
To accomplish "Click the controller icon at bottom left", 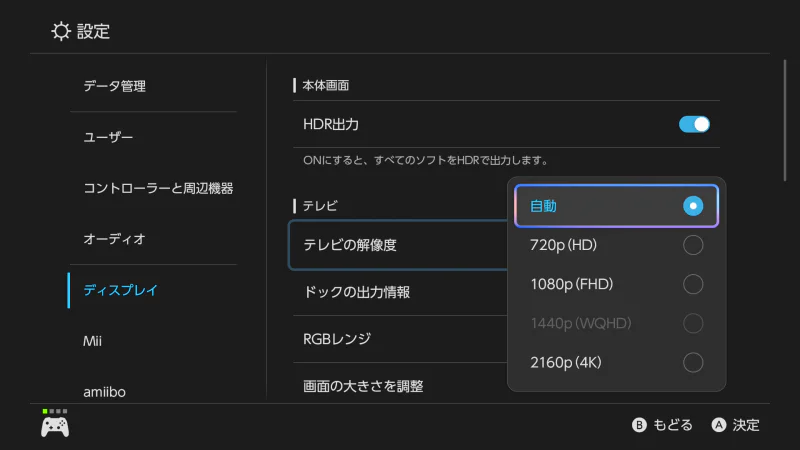I will (x=55, y=427).
